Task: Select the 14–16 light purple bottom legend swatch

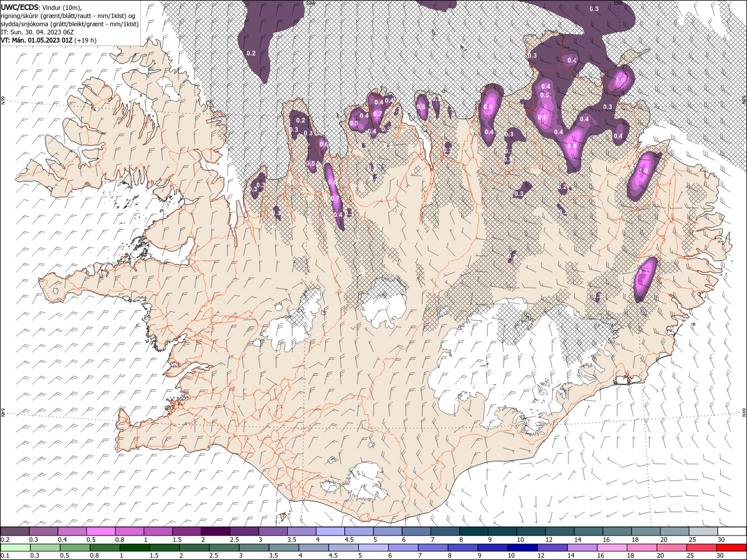Action: point(582,547)
